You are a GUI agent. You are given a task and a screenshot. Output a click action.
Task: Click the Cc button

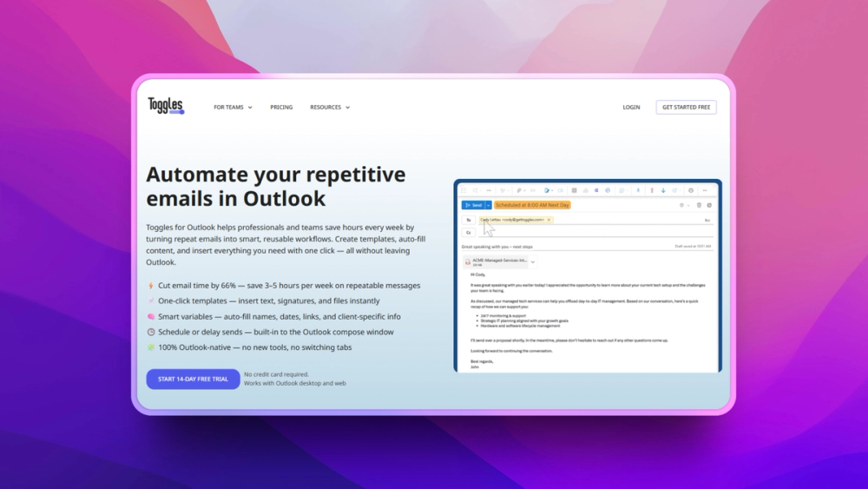[469, 233]
